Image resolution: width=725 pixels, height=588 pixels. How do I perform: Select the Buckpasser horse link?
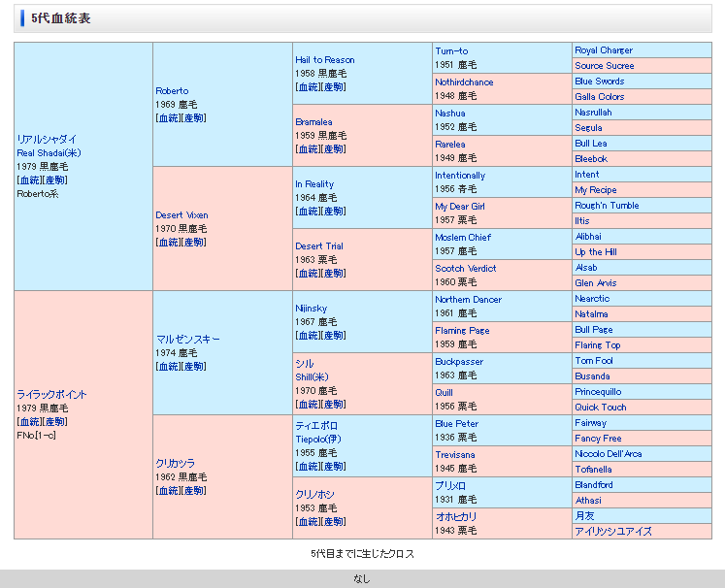click(459, 362)
